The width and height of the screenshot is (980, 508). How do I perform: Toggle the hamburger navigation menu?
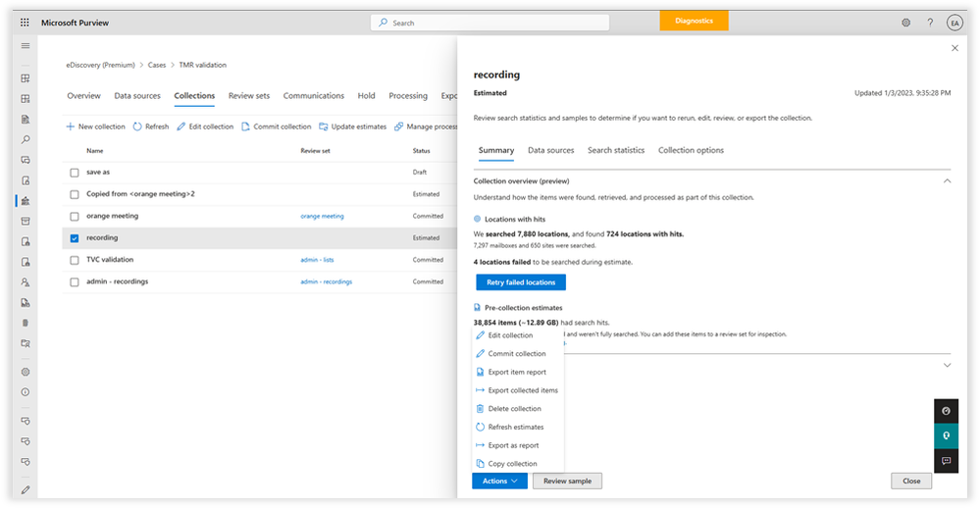pyautogui.click(x=26, y=46)
